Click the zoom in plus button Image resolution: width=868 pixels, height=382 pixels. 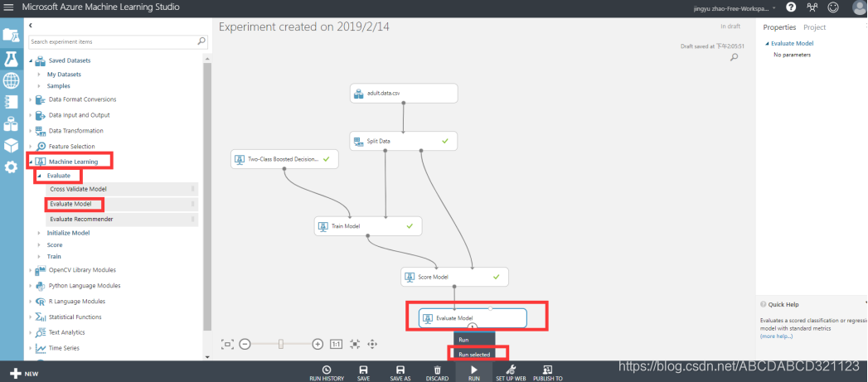(318, 344)
